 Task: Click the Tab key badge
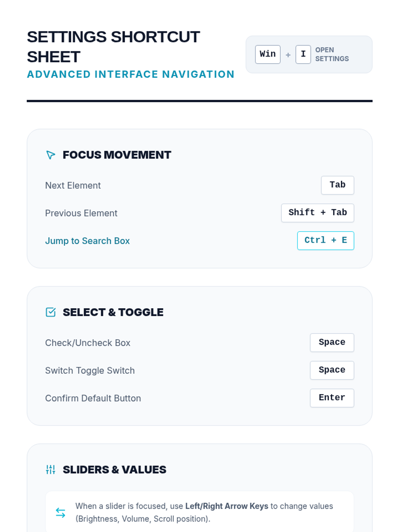[x=337, y=185]
